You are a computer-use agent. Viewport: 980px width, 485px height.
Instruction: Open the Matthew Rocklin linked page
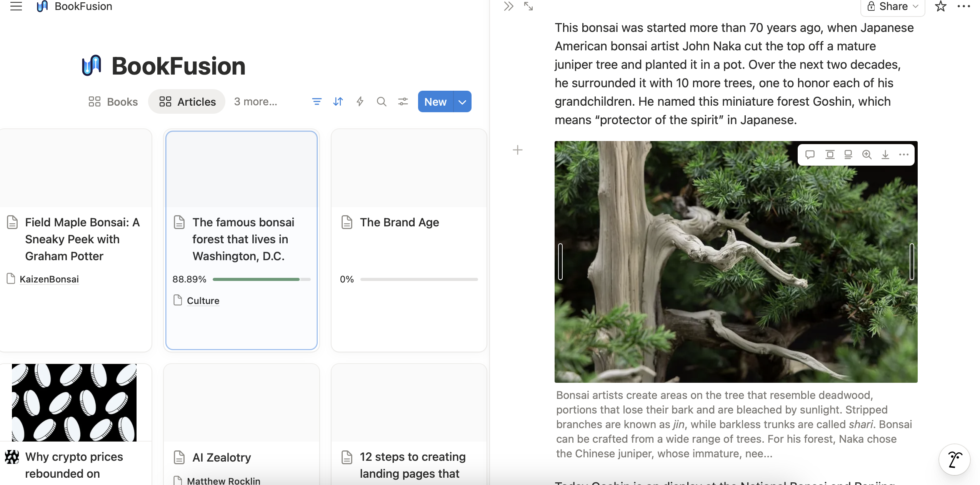click(x=223, y=480)
